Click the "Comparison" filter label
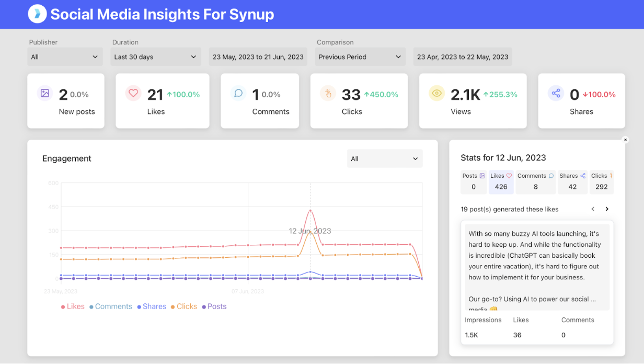The height and width of the screenshot is (364, 644). tap(335, 42)
